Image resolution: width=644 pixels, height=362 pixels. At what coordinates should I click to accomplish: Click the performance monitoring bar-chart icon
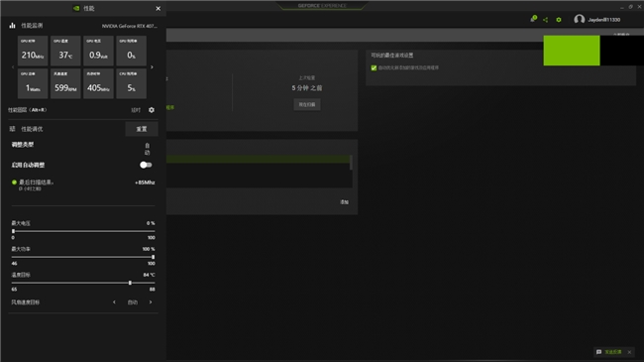pos(12,26)
